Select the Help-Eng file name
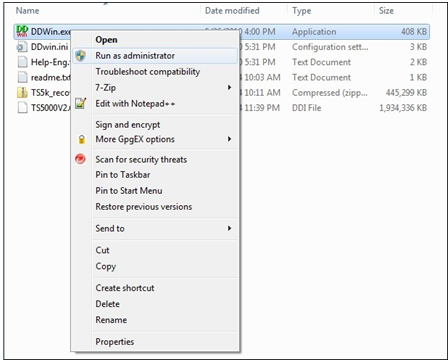The image size is (448, 361). (50, 62)
